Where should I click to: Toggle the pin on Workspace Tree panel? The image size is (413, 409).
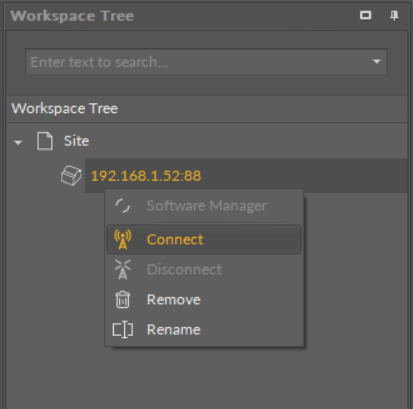pos(394,15)
